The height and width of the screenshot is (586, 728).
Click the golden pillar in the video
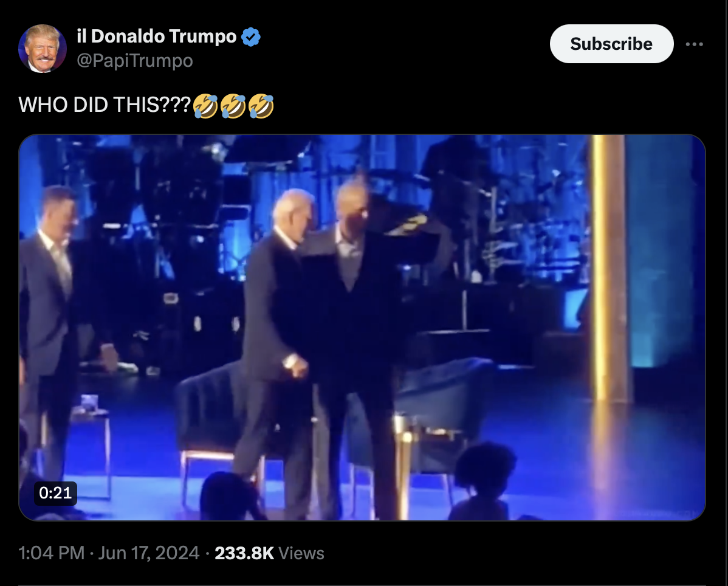pyautogui.click(x=608, y=269)
